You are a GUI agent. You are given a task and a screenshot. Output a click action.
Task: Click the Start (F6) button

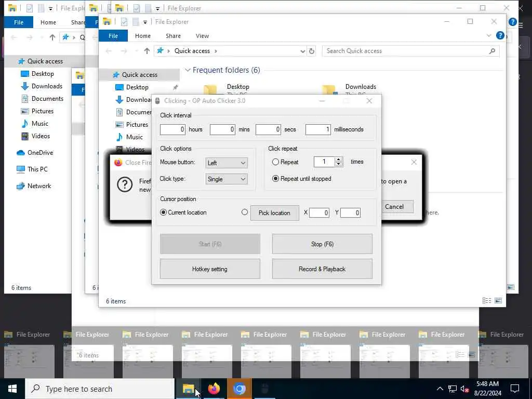(210, 244)
